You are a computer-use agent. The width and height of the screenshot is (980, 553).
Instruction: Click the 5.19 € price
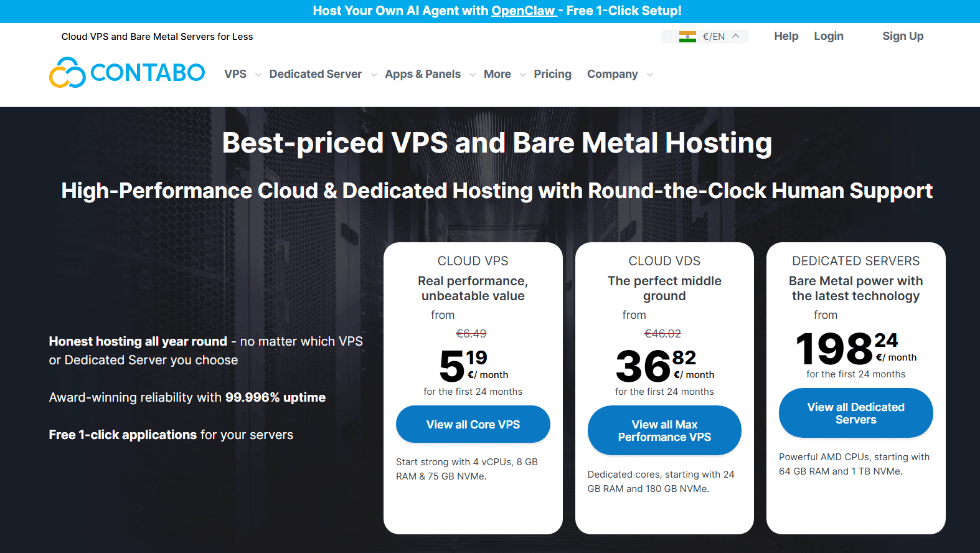473,366
